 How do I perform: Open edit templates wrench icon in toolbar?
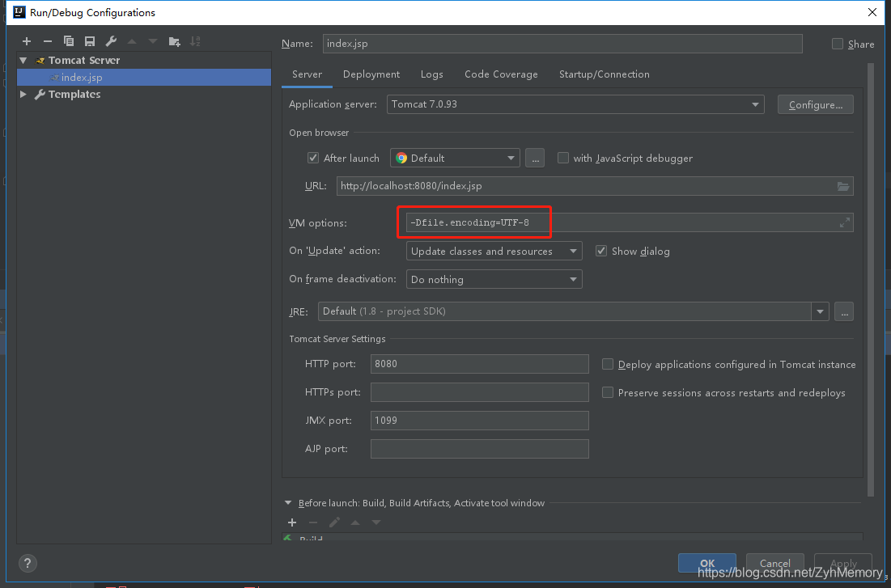pyautogui.click(x=111, y=41)
